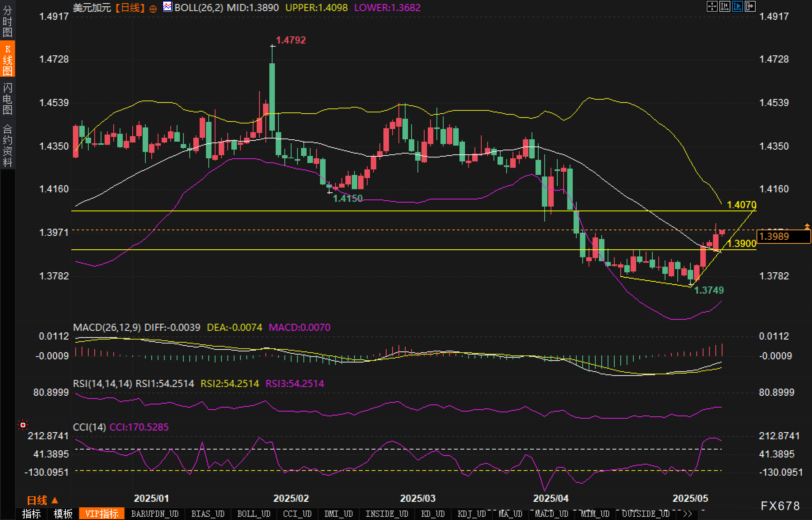Click the red sun alert icon
The image size is (812, 520).
tap(23, 425)
